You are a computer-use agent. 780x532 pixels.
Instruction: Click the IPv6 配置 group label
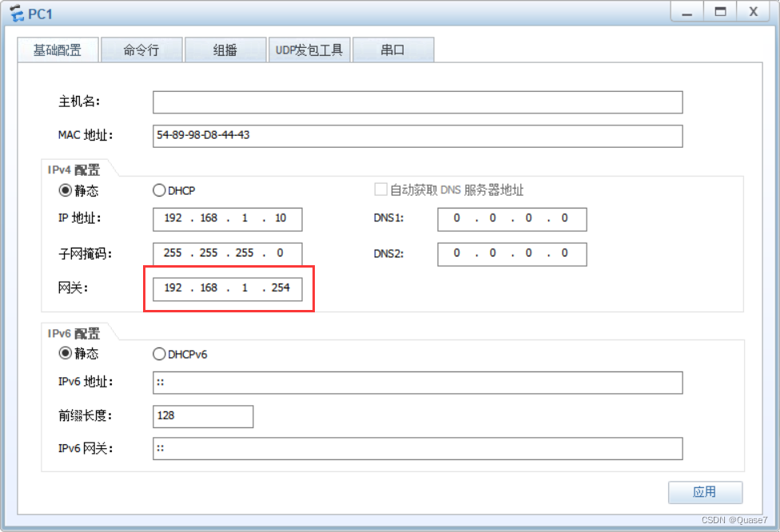click(74, 334)
